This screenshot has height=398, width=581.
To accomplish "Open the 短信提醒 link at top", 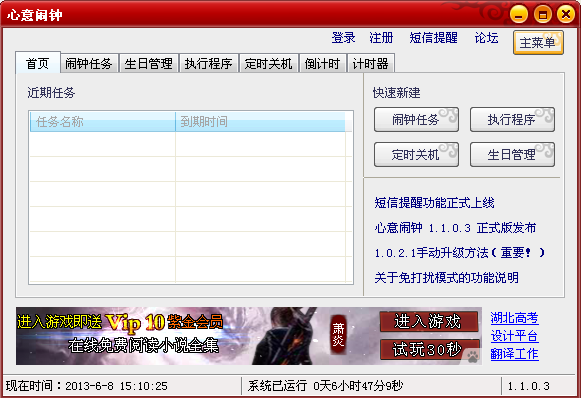I will (x=433, y=37).
